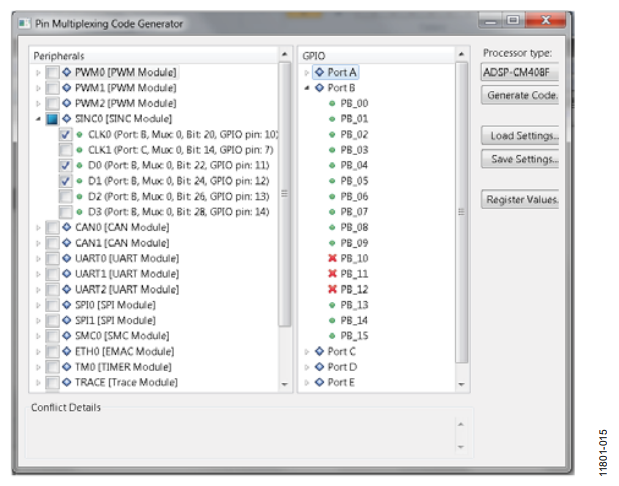Expand the Port A tree node

tap(307, 73)
